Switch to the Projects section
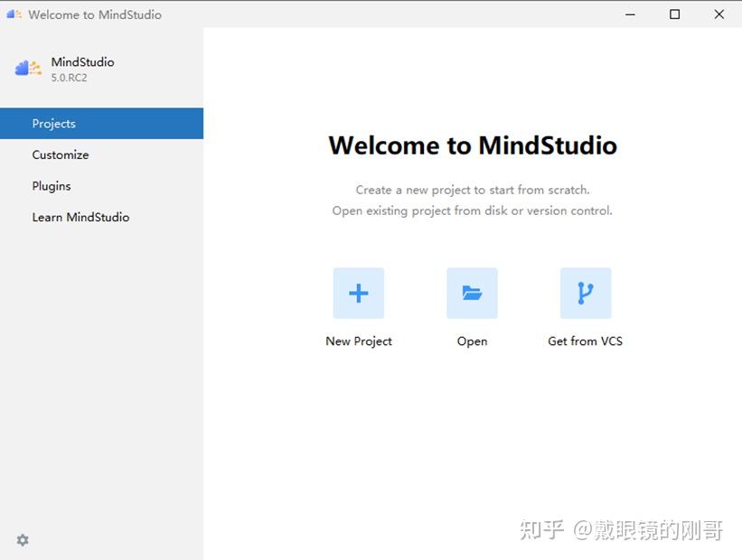Screen dimensions: 742x560 pyautogui.click(x=53, y=124)
